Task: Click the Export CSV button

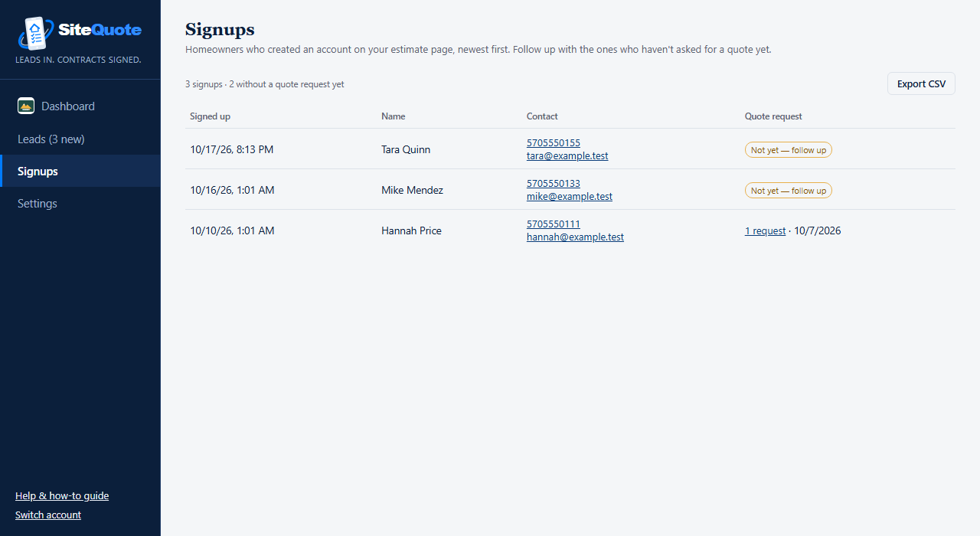Action: [921, 84]
